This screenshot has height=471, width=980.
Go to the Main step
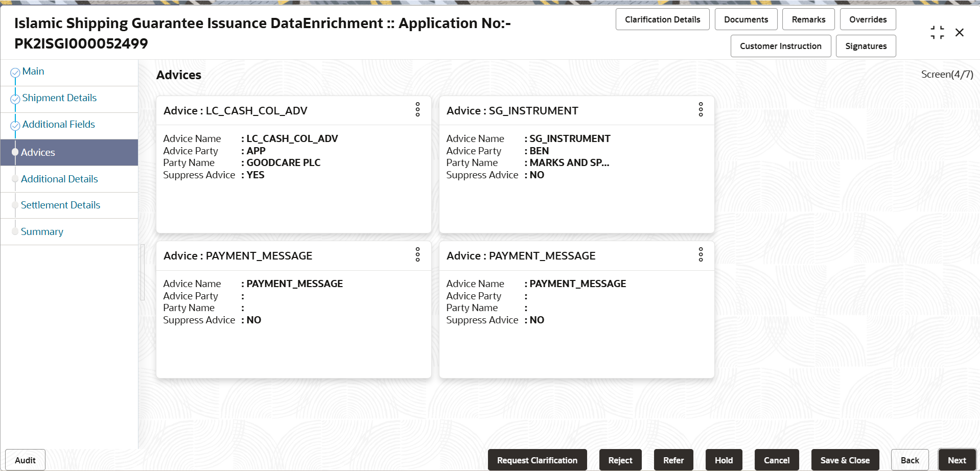coord(33,72)
